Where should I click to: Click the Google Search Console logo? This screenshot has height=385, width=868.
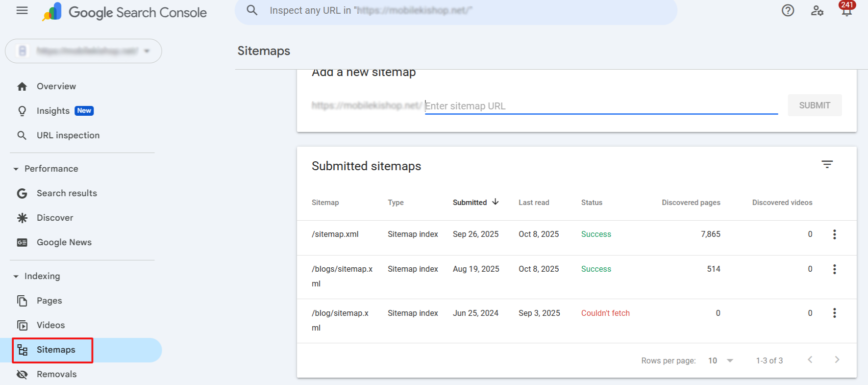pos(124,12)
